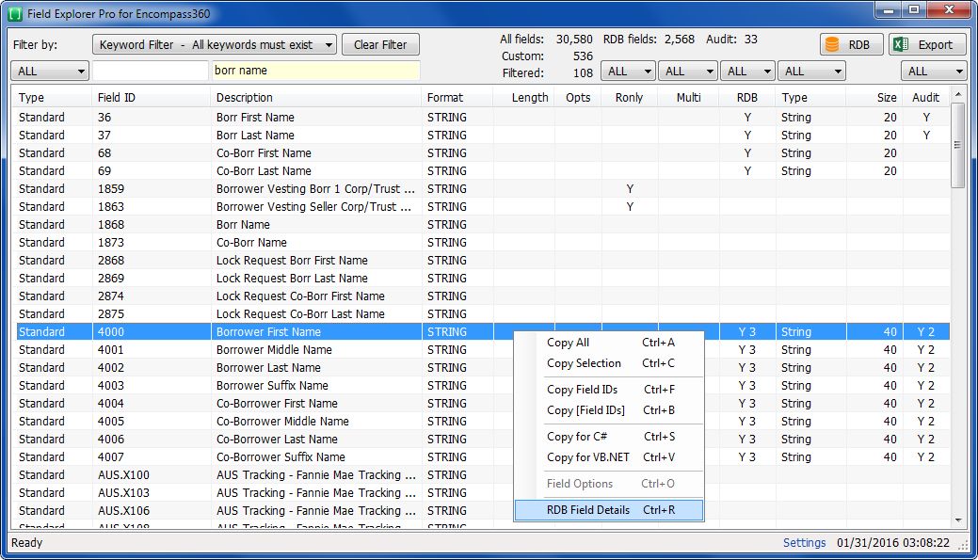
Task: Open the ALL dropdown above RDB column
Action: (747, 72)
